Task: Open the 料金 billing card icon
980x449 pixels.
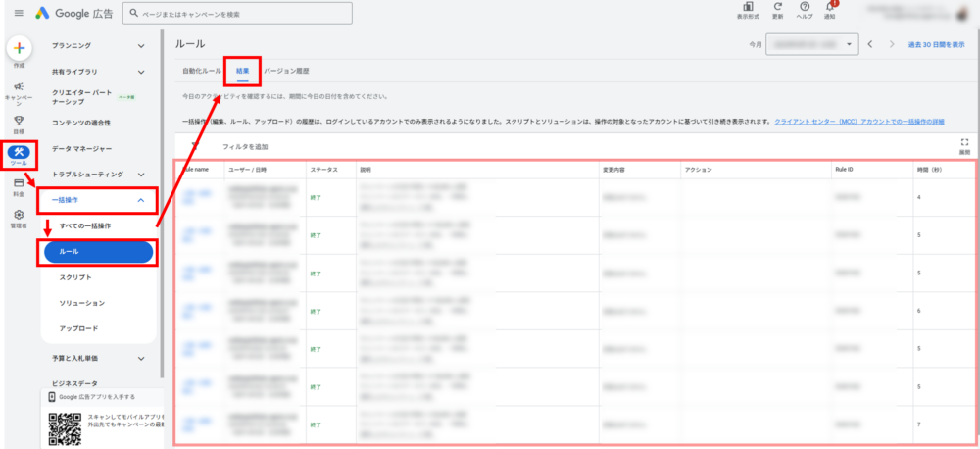Action: pos(20,184)
